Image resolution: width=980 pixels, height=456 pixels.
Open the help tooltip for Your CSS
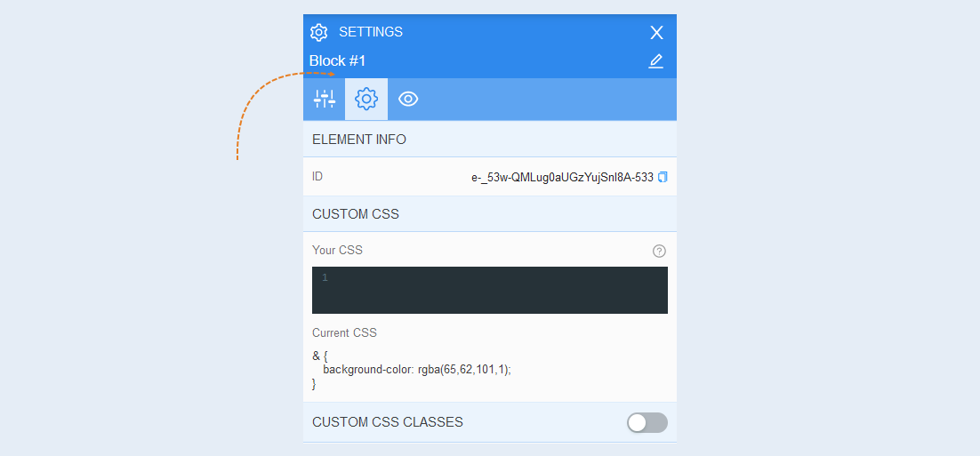[659, 252]
